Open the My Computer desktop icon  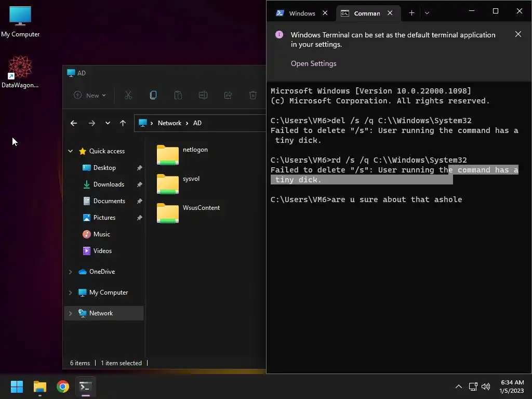[20, 21]
